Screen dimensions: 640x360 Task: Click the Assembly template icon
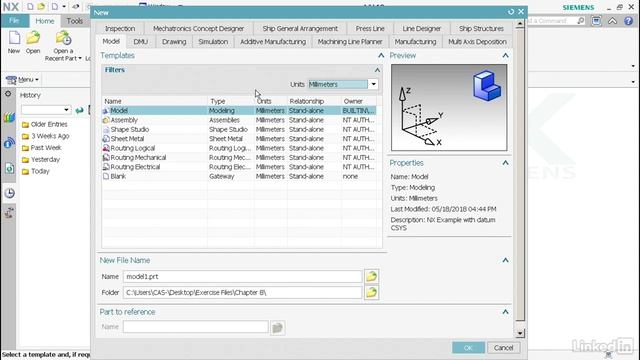106,120
